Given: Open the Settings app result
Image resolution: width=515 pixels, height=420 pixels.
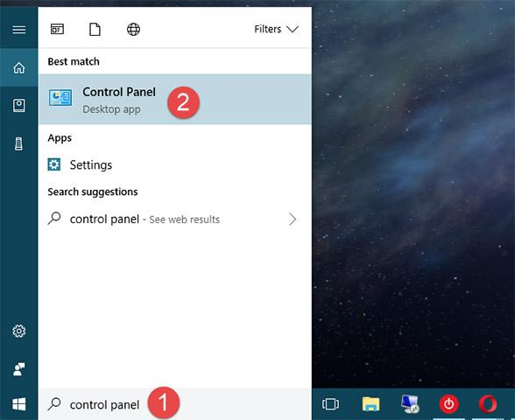Looking at the screenshot, I should pos(175,164).
